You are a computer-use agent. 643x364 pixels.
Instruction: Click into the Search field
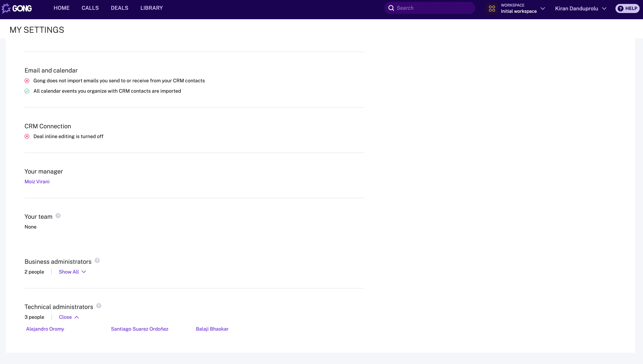coord(433,8)
